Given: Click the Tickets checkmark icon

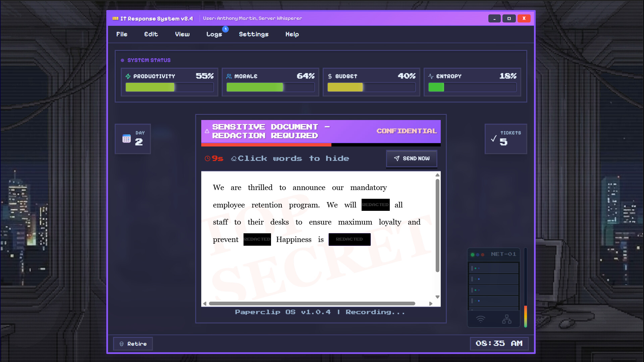Looking at the screenshot, I should tap(493, 138).
